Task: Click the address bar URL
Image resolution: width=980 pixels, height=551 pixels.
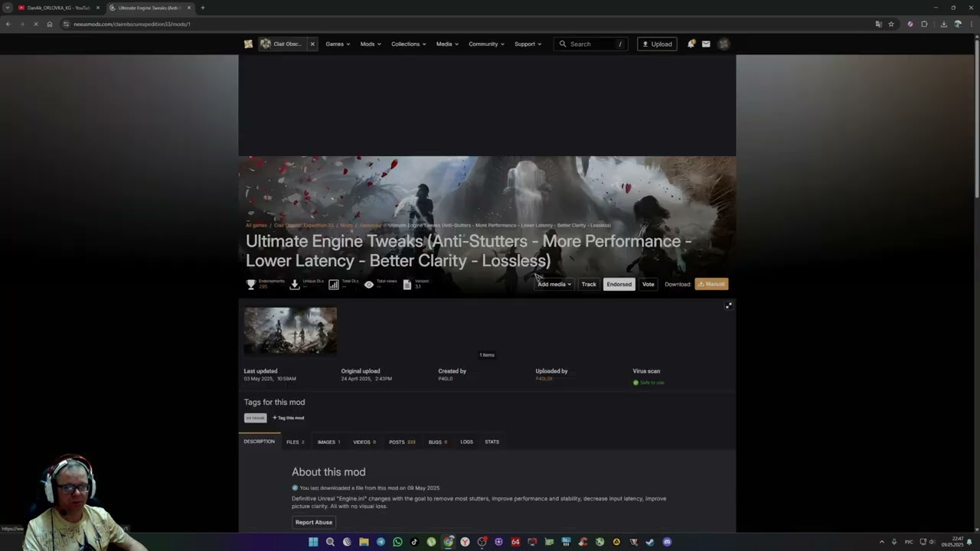Action: (x=132, y=24)
